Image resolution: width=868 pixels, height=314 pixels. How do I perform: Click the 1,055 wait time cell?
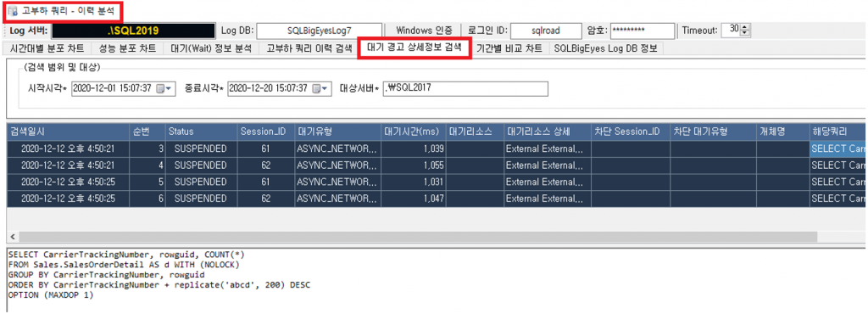pos(414,165)
